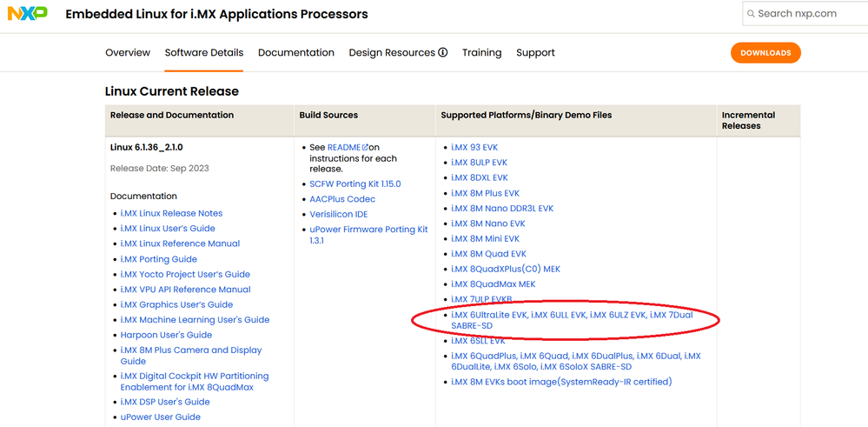Click the NXP logo
The width and height of the screenshot is (868, 427).
[27, 14]
